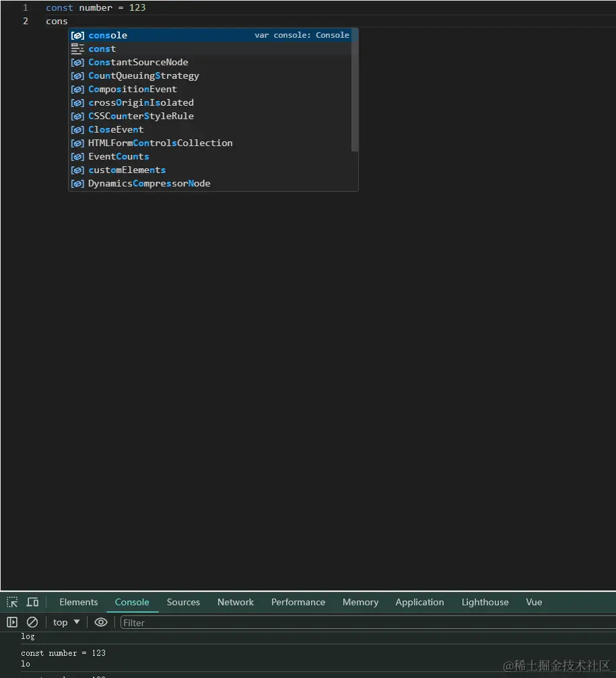Open the Memory tab

pos(360,602)
